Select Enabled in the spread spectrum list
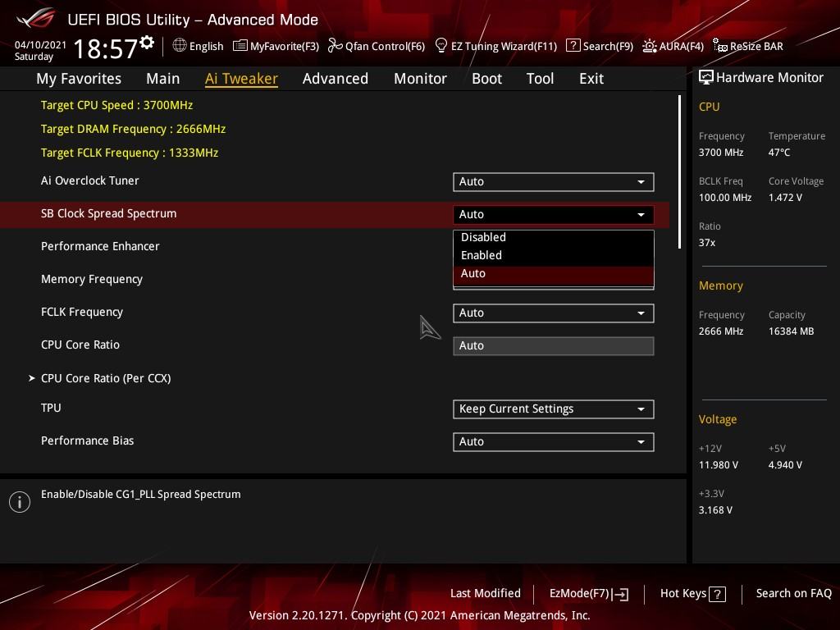Viewport: 840px width, 630px height. coord(554,256)
